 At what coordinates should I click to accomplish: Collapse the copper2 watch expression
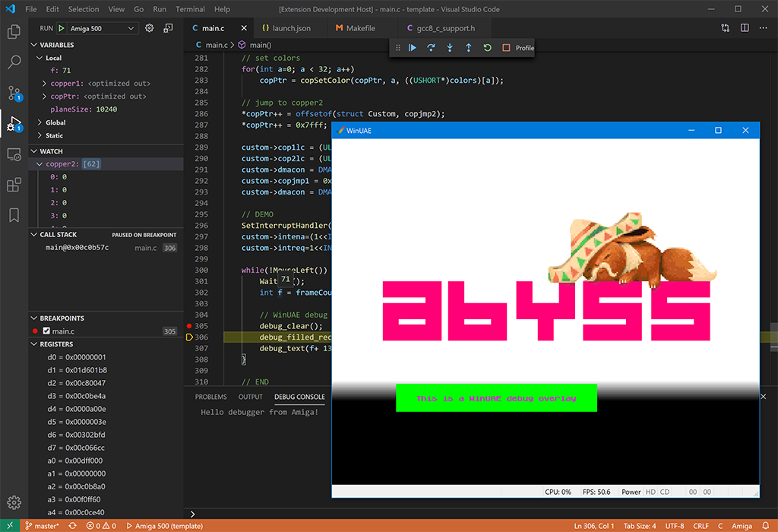click(x=40, y=163)
